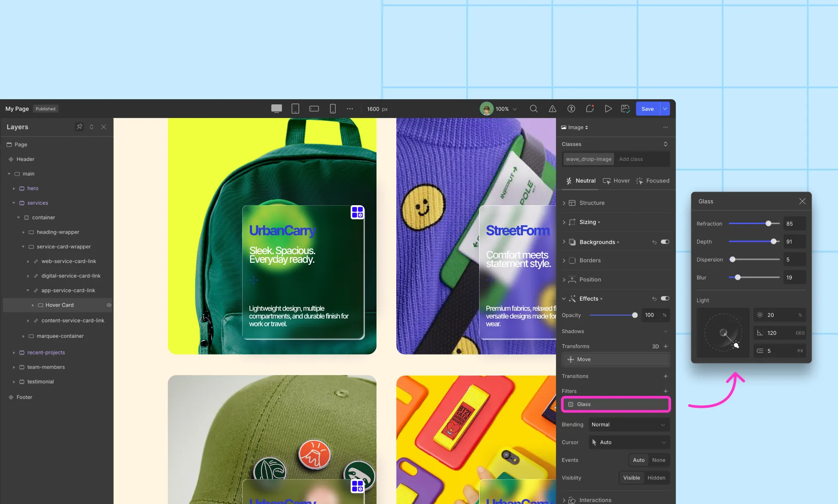Pin the Layers panel
Image resolution: width=838 pixels, height=504 pixels.
click(x=79, y=127)
